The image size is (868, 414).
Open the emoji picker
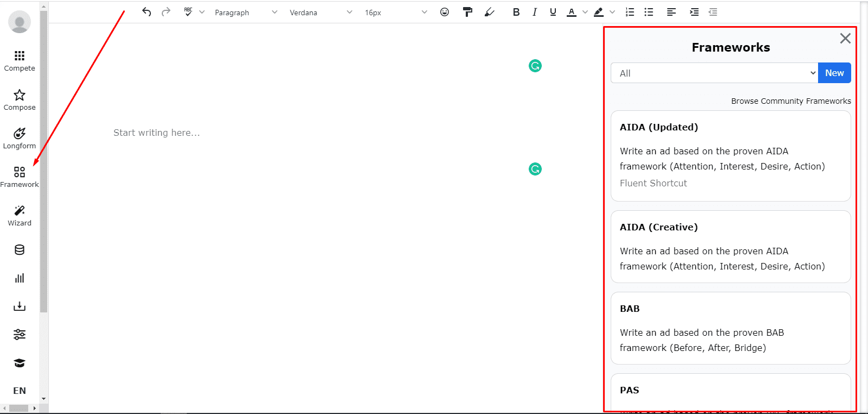coord(445,12)
